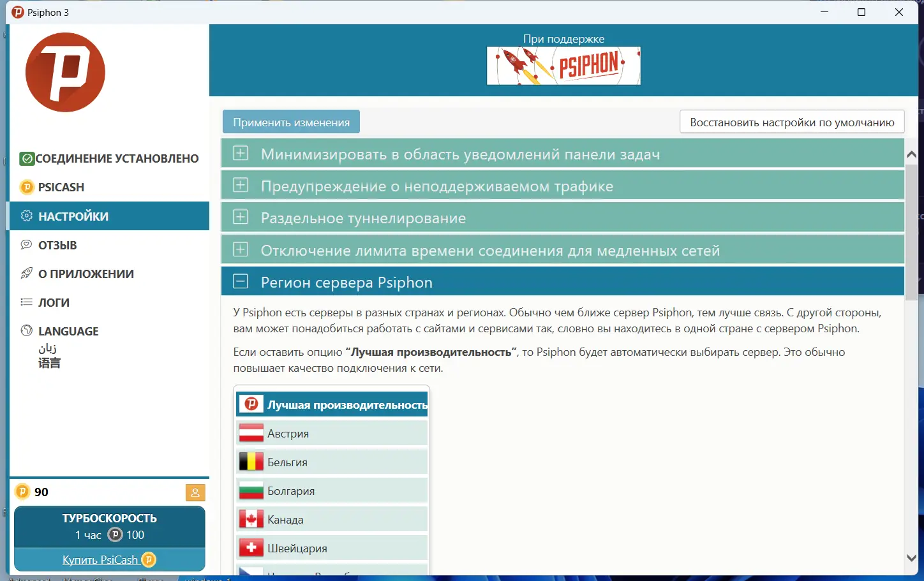Viewport: 924px width, 581px height.
Task: Select the НАСТРОЙКИ tab
Action: pyautogui.click(x=109, y=216)
